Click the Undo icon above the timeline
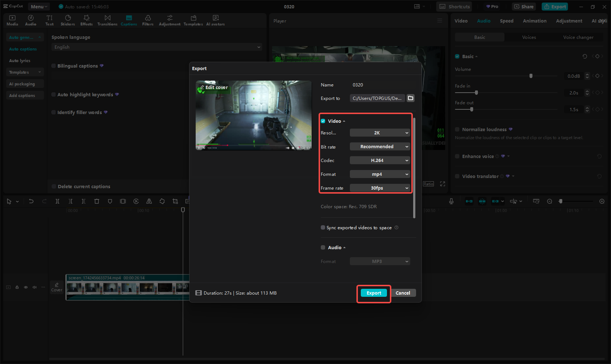This screenshot has height=364, width=611. click(x=31, y=201)
